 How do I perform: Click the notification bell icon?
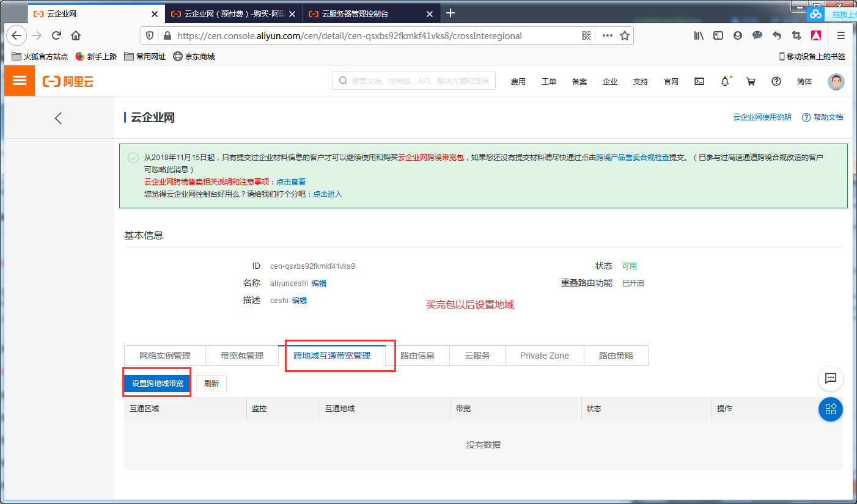point(725,81)
